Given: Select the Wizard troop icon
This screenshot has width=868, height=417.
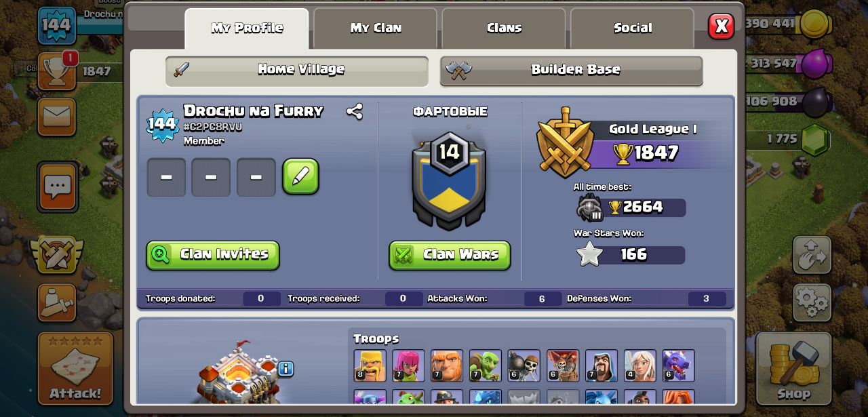Looking at the screenshot, I should 601,365.
